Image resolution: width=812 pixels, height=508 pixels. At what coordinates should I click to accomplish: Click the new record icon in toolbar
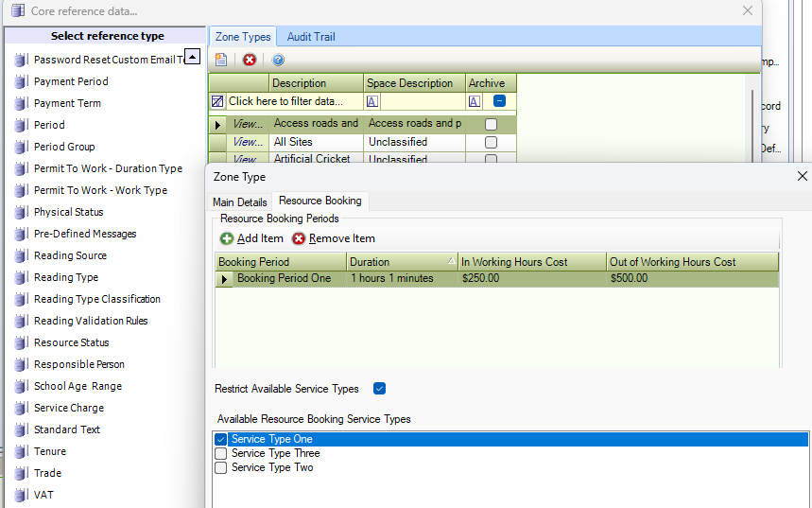tap(221, 60)
